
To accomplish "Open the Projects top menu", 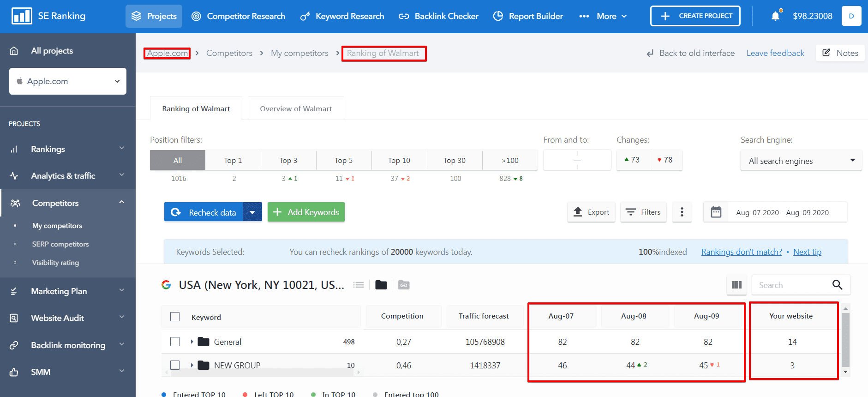I will click(154, 16).
